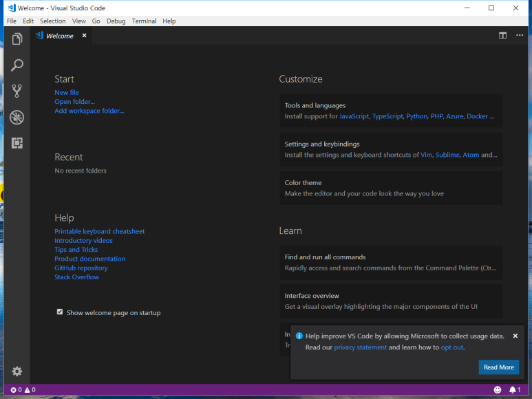532x399 pixels.
Task: Install Atom keybindings link
Action: point(471,155)
